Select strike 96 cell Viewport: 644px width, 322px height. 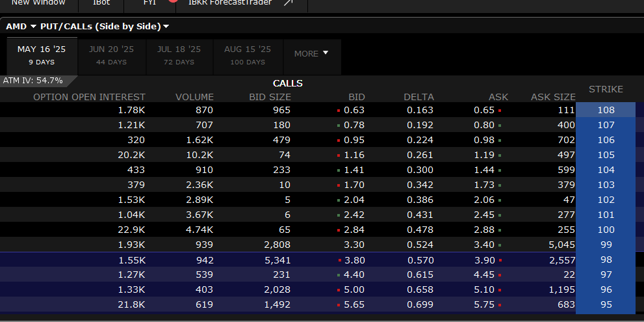pyautogui.click(x=606, y=289)
